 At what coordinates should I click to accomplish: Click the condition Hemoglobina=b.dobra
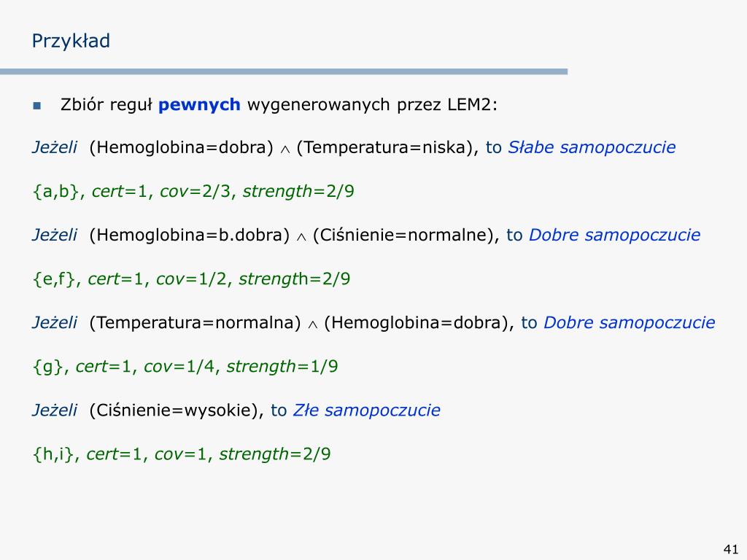tap(189, 236)
